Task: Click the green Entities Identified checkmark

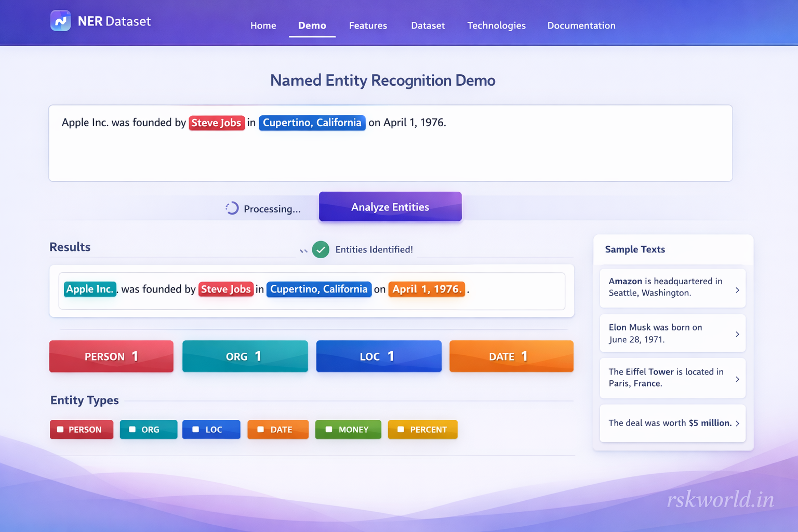Action: (x=321, y=249)
